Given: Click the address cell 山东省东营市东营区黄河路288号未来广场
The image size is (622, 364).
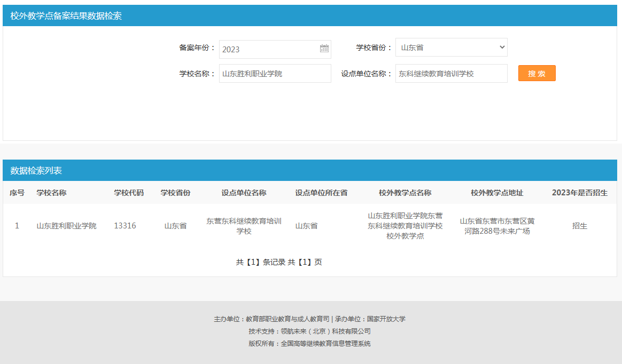Looking at the screenshot, I should [x=497, y=226].
